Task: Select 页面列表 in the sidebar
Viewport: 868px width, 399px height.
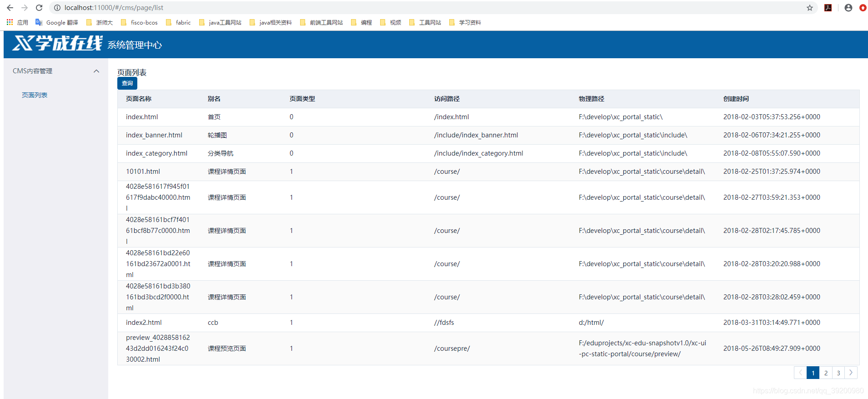Action: [x=35, y=95]
